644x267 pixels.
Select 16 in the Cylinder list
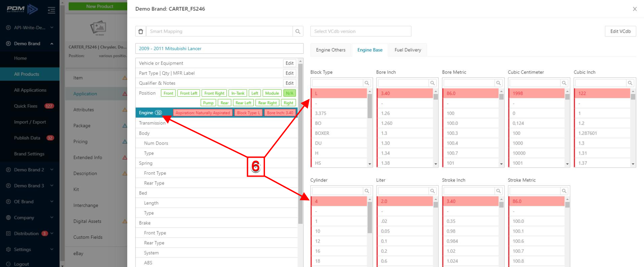tap(339, 251)
